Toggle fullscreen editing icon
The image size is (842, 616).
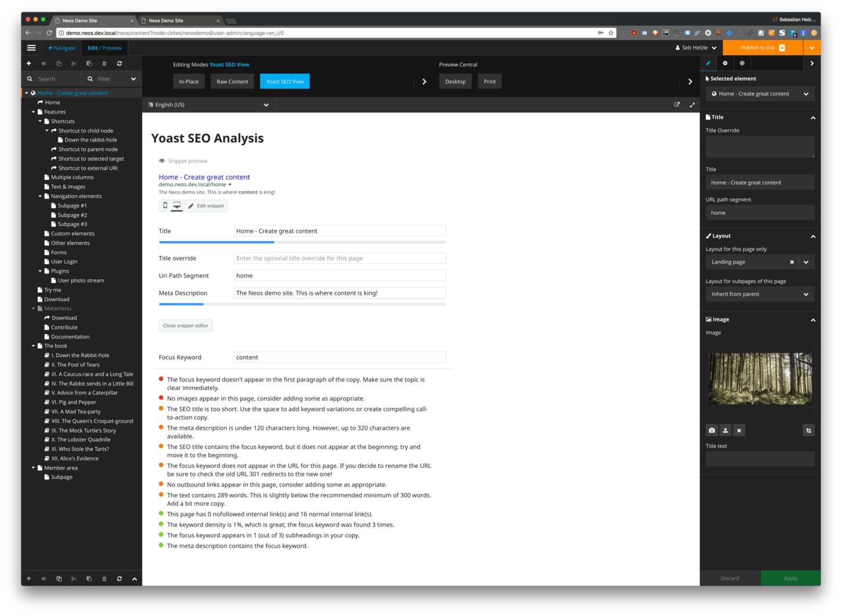[x=692, y=105]
